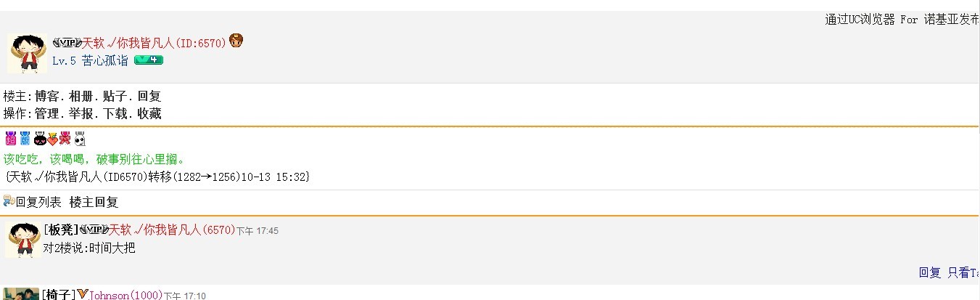Click the reply list speech bubble icon
The height and width of the screenshot is (300, 980).
click(9, 201)
